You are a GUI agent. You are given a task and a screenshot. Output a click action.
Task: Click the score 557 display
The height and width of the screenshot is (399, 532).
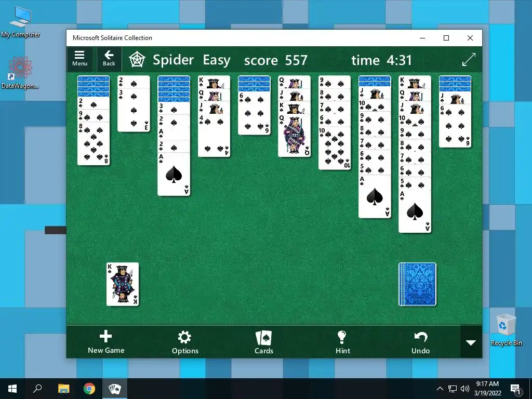click(275, 60)
